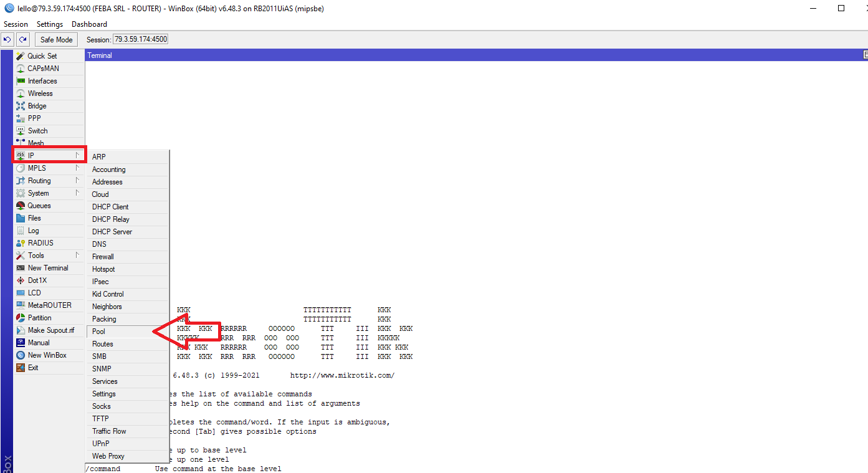Viewport: 868px width, 473px height.
Task: Select Pool from IP submenu
Action: click(128, 332)
